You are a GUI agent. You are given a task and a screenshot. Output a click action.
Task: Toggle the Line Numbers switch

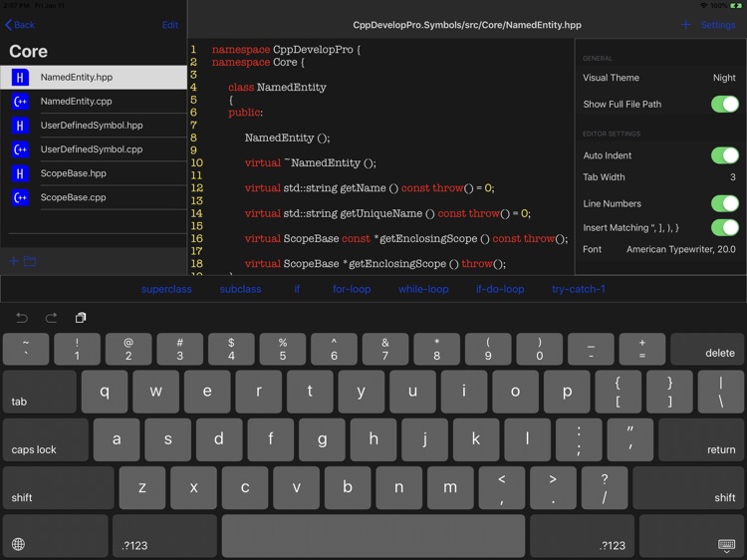[725, 203]
